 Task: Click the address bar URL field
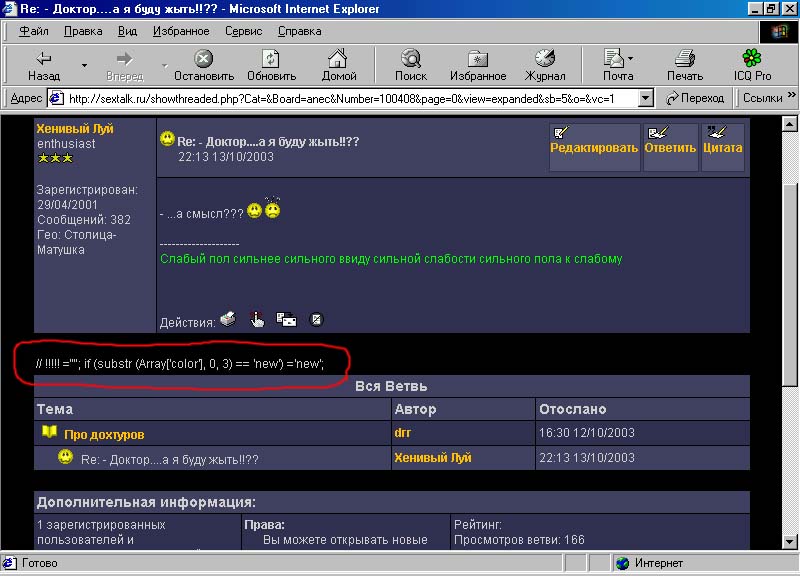point(350,98)
